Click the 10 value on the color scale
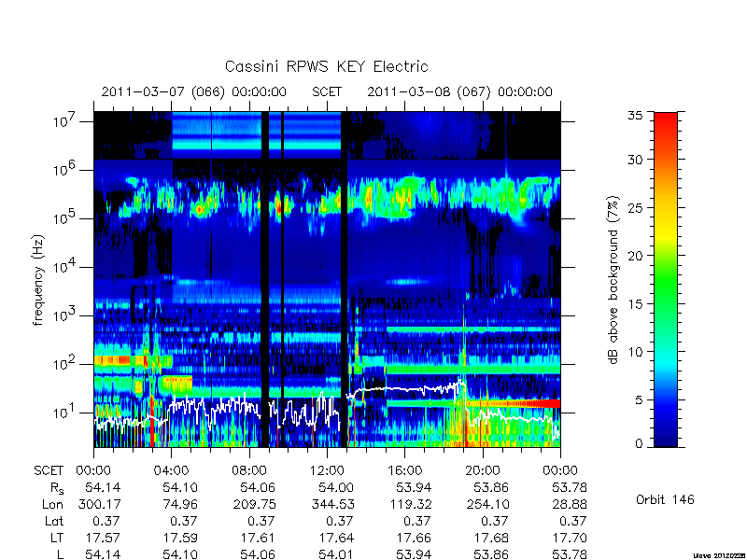The height and width of the screenshot is (560, 747). pos(636,352)
